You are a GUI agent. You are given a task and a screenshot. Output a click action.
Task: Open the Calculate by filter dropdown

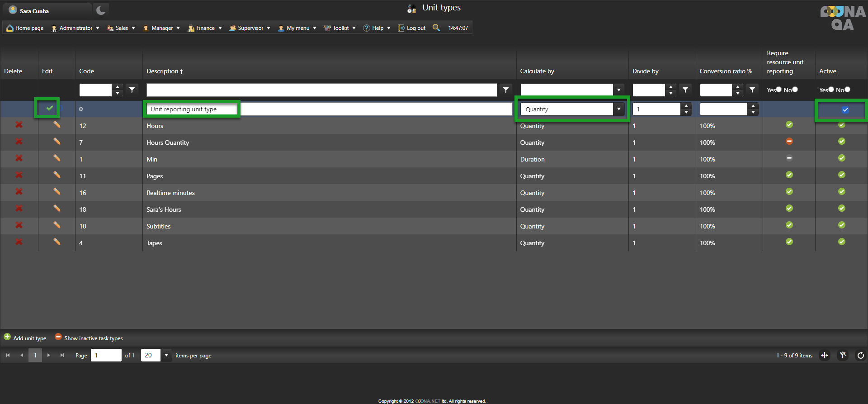(618, 90)
